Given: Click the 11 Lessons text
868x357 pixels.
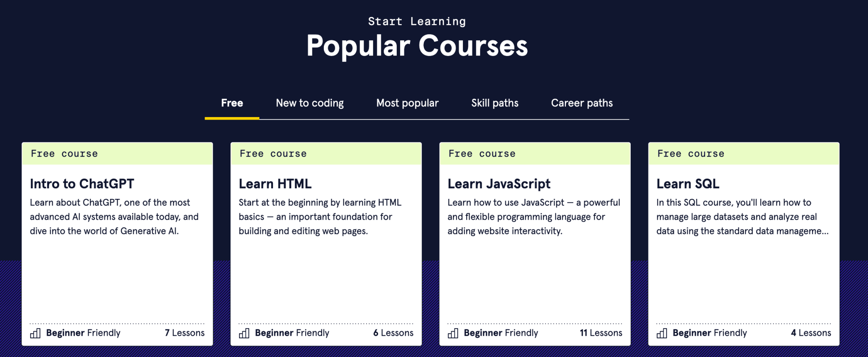Looking at the screenshot, I should click(x=601, y=333).
